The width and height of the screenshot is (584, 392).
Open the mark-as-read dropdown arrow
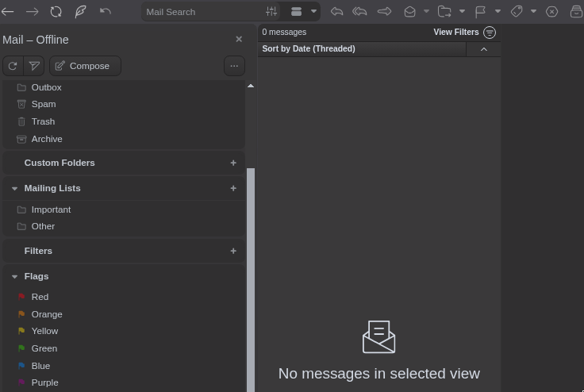point(426,12)
